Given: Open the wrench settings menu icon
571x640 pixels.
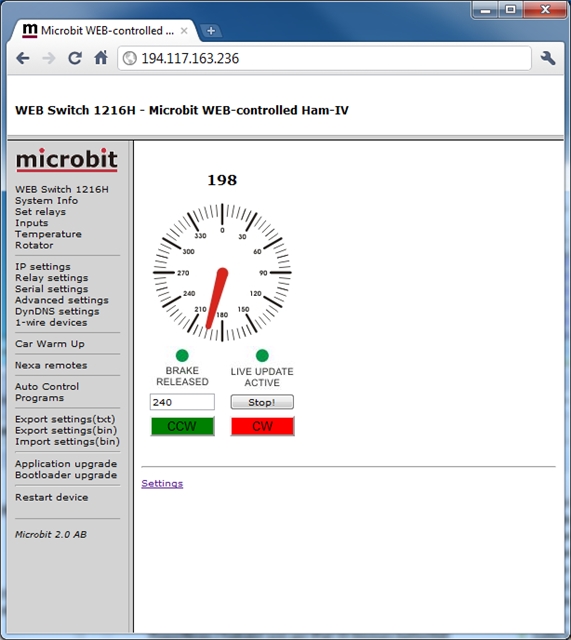Looking at the screenshot, I should pyautogui.click(x=548, y=58).
